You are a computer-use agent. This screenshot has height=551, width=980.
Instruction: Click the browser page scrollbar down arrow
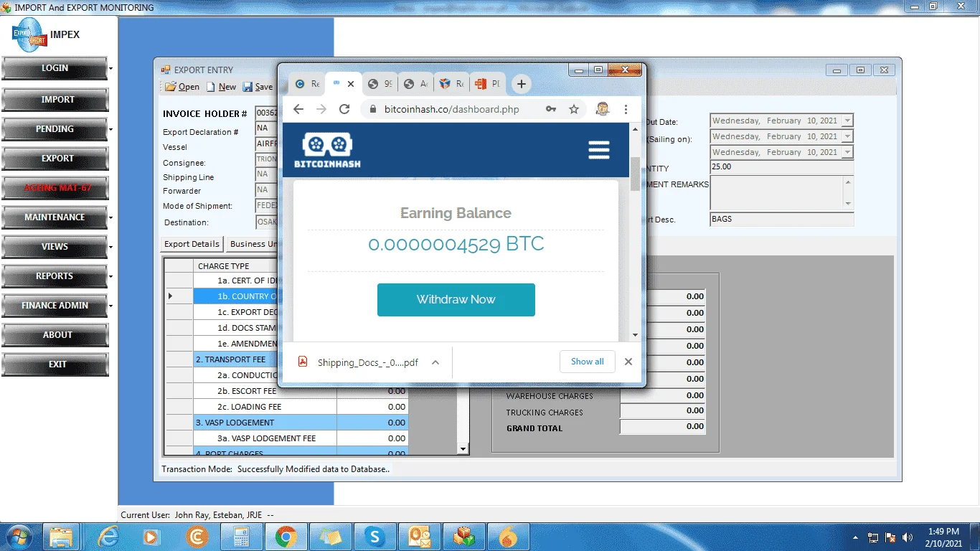point(635,335)
